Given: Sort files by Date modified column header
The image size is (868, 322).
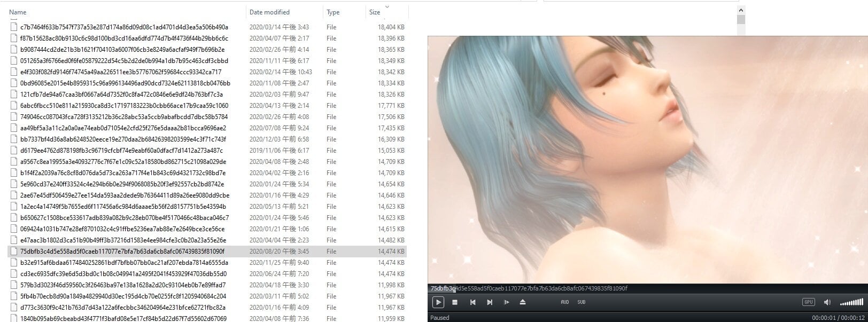Looking at the screenshot, I should [x=269, y=12].
